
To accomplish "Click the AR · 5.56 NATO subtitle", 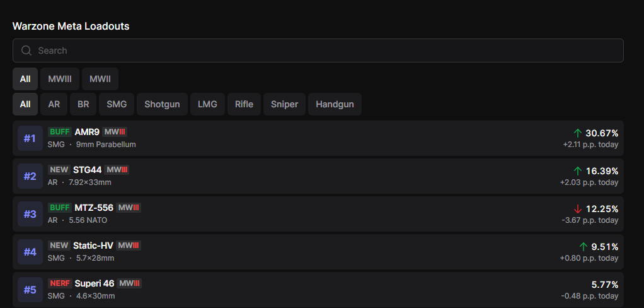I will pos(78,220).
